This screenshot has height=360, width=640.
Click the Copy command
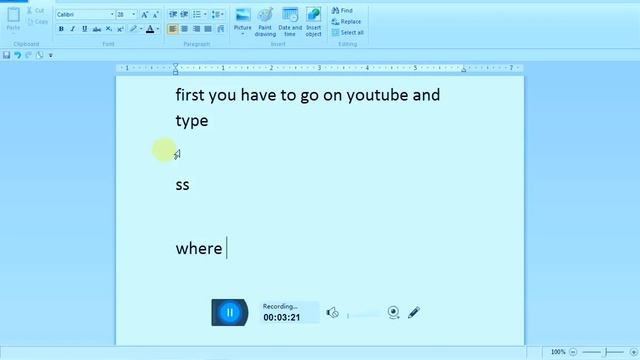coord(37,22)
